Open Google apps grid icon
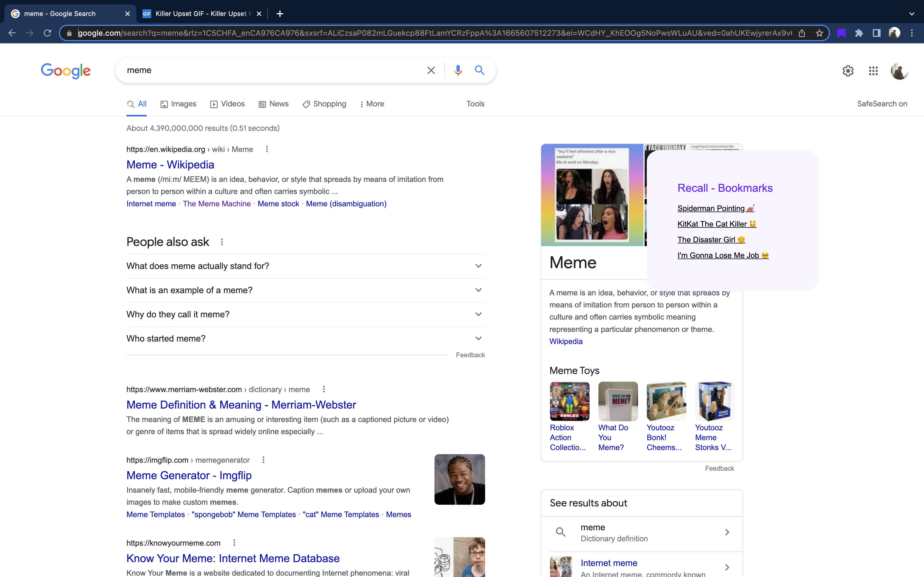 pos(873,71)
